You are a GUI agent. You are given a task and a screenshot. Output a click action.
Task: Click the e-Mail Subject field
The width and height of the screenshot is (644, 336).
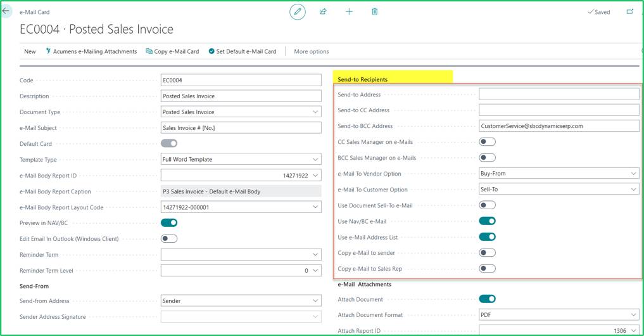click(x=241, y=127)
